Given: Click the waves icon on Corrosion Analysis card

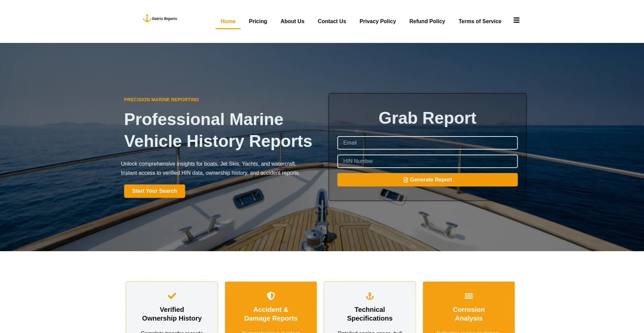Looking at the screenshot, I should coord(469,296).
